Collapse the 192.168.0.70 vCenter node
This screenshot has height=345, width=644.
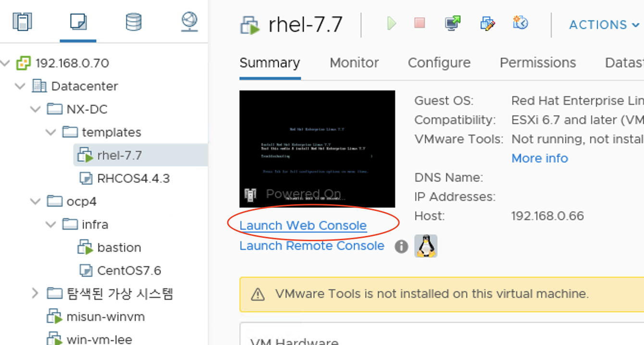5,63
